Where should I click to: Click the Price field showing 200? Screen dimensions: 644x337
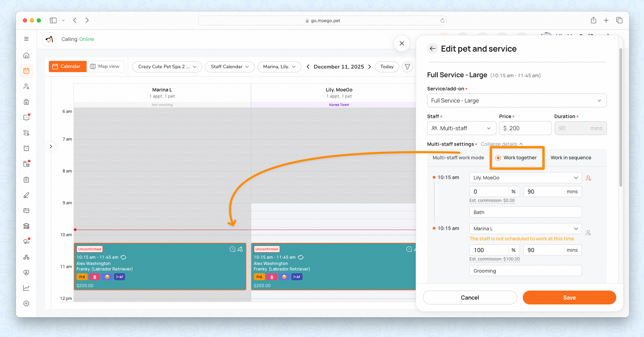(x=525, y=128)
